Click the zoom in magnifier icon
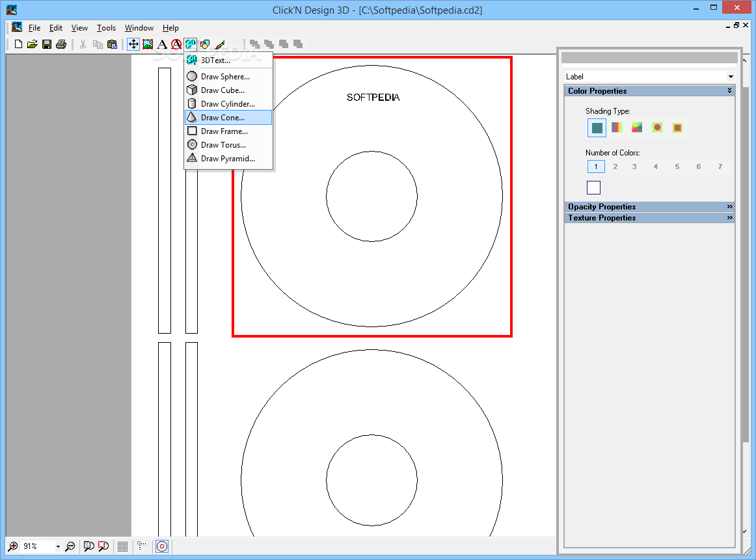 (x=13, y=546)
